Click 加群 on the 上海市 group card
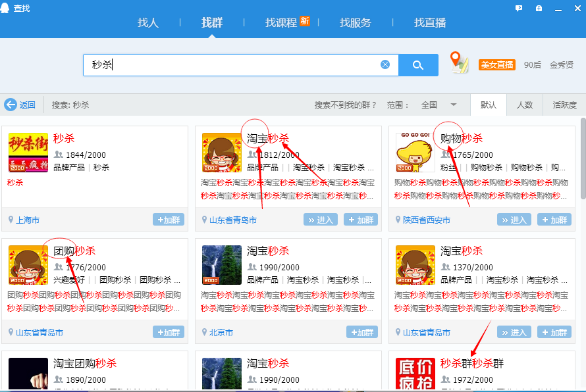586x392 pixels. 169,220
